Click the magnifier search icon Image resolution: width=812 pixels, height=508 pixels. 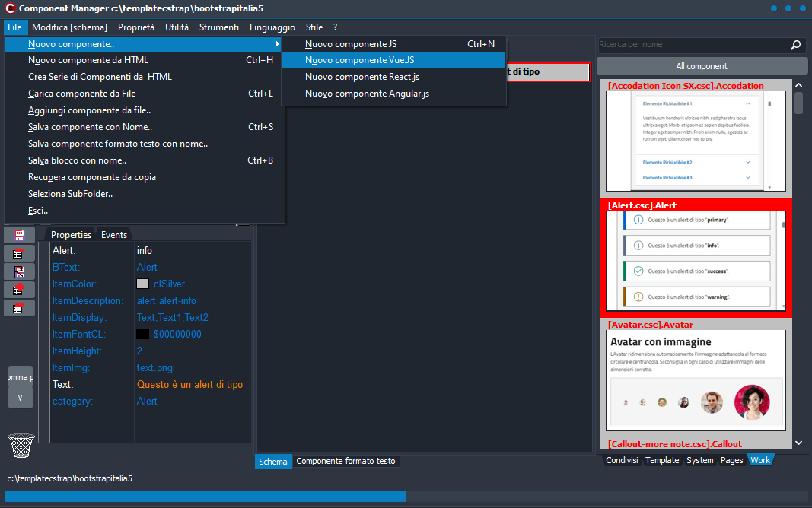tap(795, 45)
